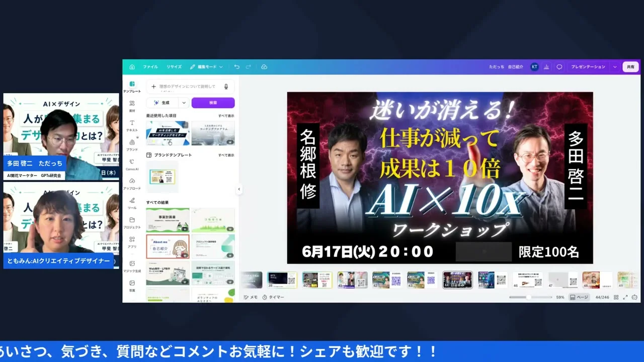Click the design description input field
The height and width of the screenshot is (362, 644).
[x=190, y=86]
